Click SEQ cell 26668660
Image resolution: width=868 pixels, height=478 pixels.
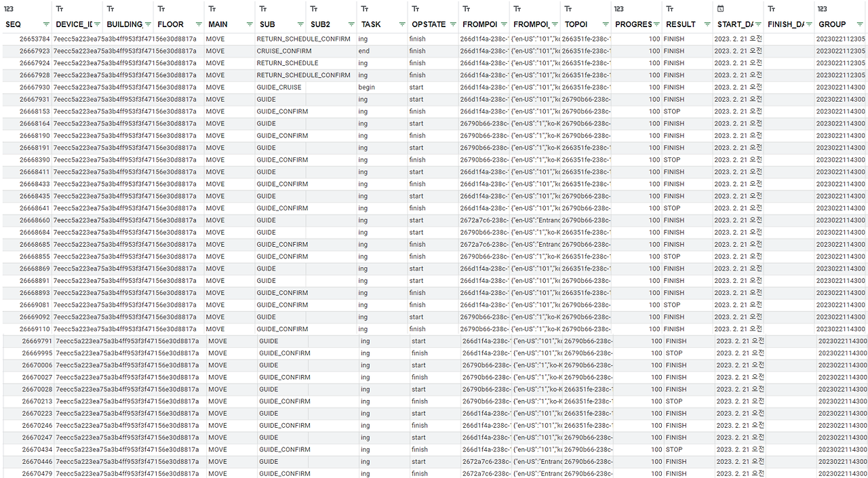point(35,220)
